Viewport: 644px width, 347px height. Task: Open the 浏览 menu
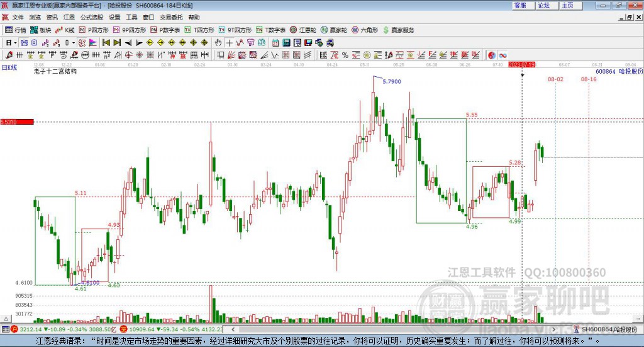pyautogui.click(x=35, y=17)
